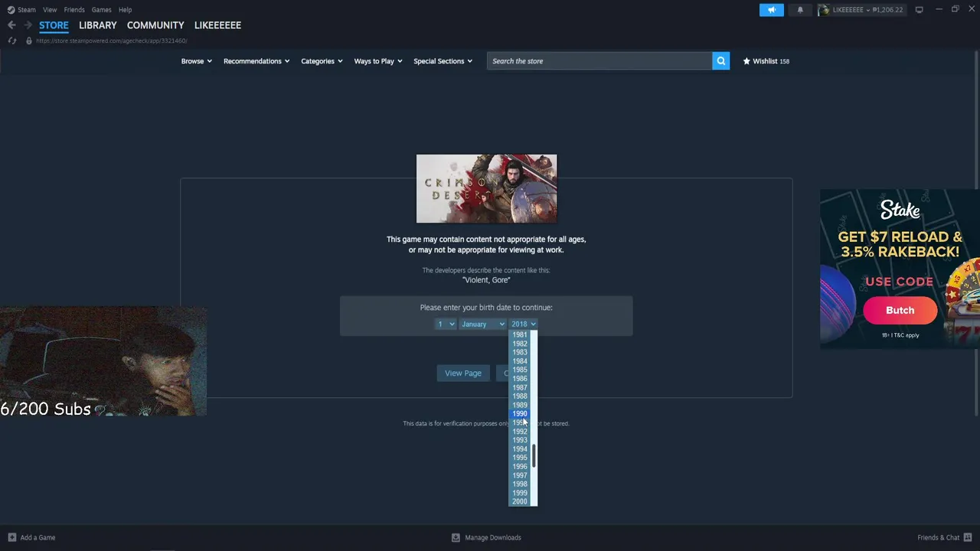Select 1999 in year list

[520, 494]
